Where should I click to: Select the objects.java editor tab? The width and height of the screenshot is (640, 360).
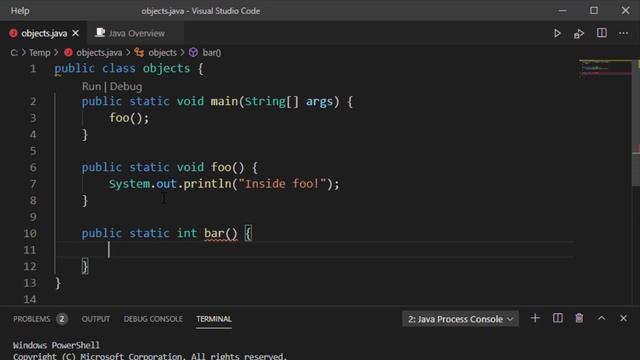point(43,33)
